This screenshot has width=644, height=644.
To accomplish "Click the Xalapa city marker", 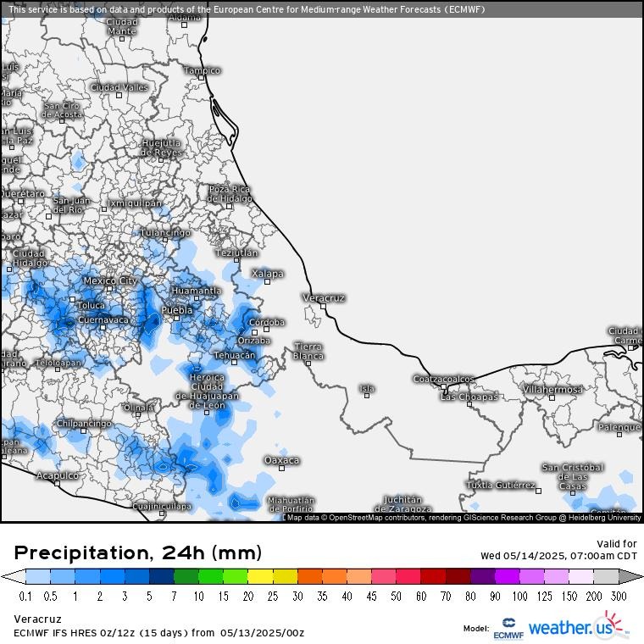I will (267, 283).
